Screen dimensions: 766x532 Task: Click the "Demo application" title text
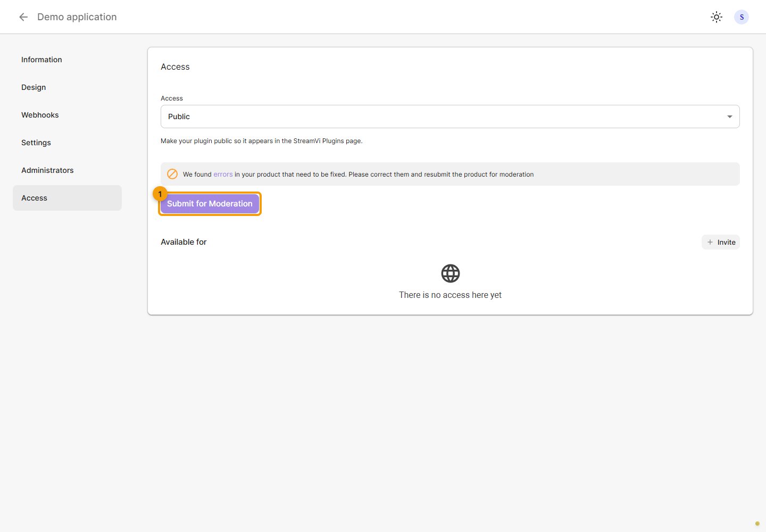[x=77, y=17]
